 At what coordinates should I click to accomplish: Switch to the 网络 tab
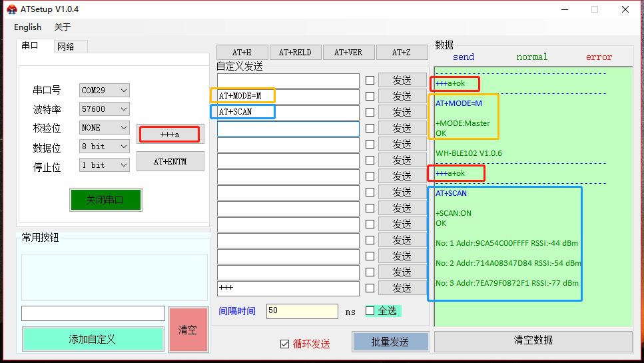coord(66,47)
